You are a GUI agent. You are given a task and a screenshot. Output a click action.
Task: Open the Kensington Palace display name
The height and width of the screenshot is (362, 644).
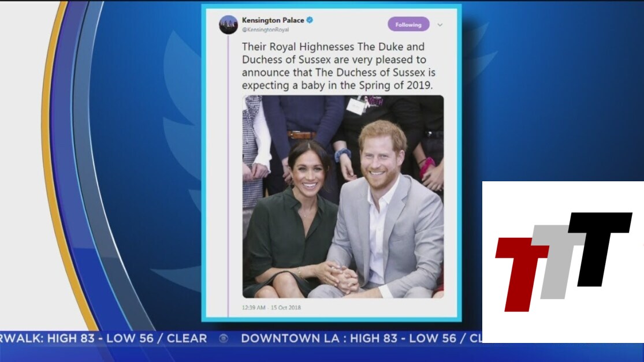click(273, 20)
